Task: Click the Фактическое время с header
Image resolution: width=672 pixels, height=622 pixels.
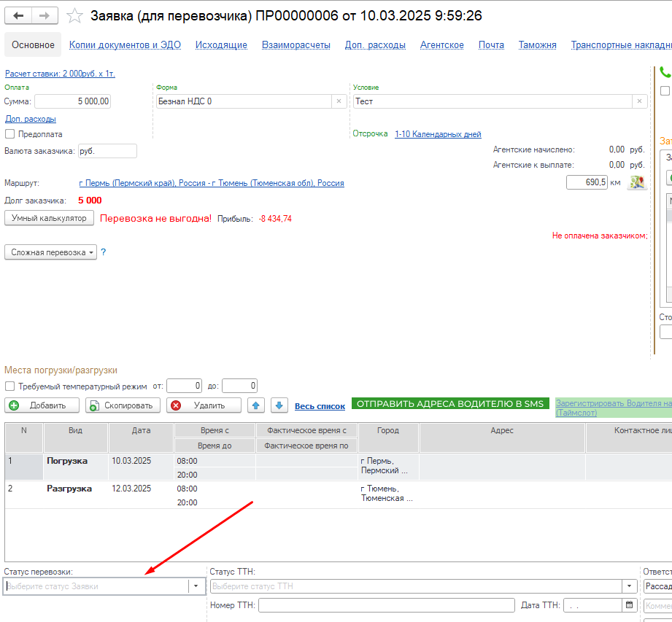Action: 306,430
